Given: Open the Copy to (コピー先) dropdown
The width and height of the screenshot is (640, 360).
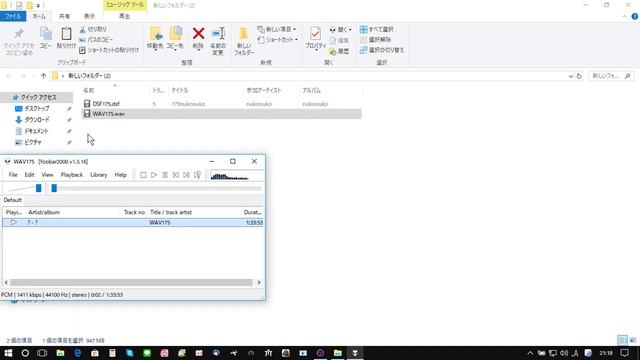Looking at the screenshot, I should (175, 38).
